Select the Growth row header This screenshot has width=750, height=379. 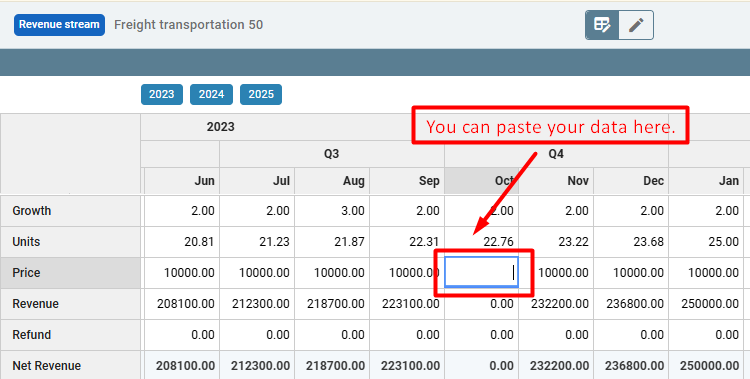pyautogui.click(x=70, y=211)
